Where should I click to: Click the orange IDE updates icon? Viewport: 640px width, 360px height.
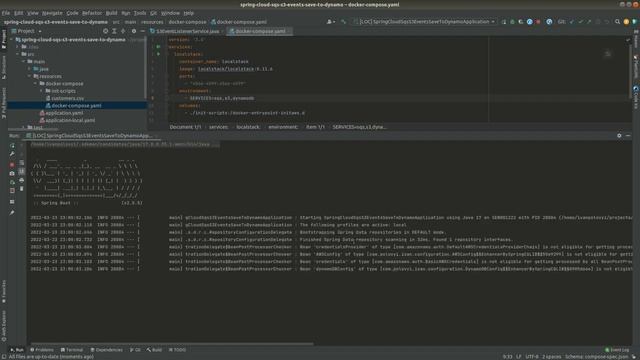[626, 22]
